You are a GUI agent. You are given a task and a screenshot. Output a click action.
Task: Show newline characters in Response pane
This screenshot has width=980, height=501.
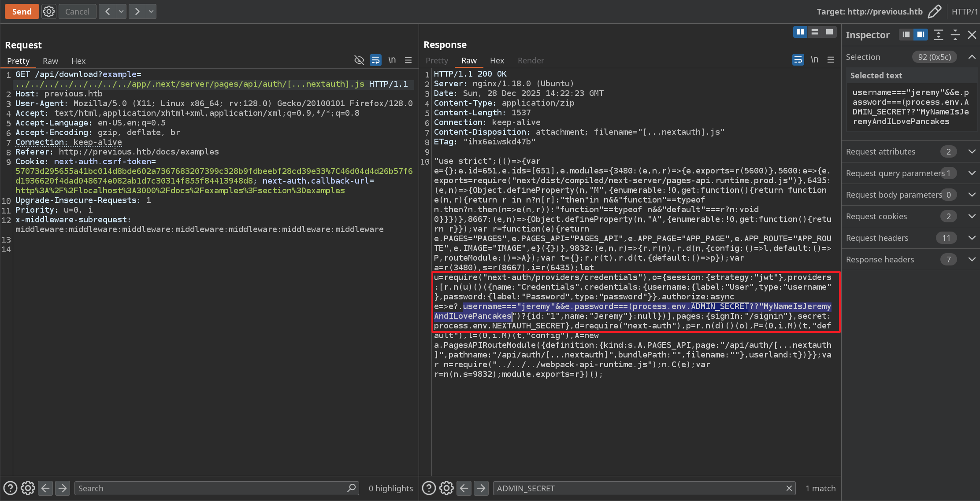(x=814, y=60)
